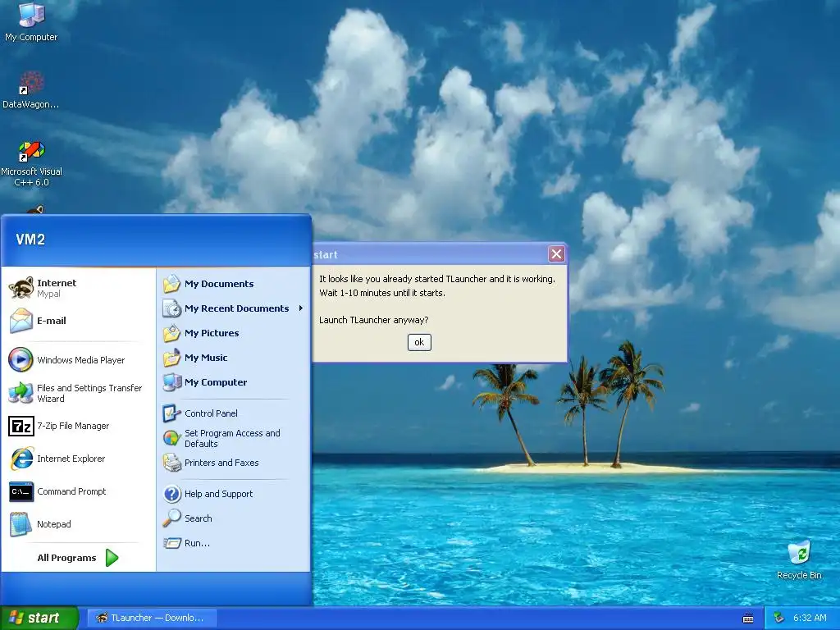The height and width of the screenshot is (630, 840).
Task: Click the Command Prompt icon
Action: click(21, 491)
